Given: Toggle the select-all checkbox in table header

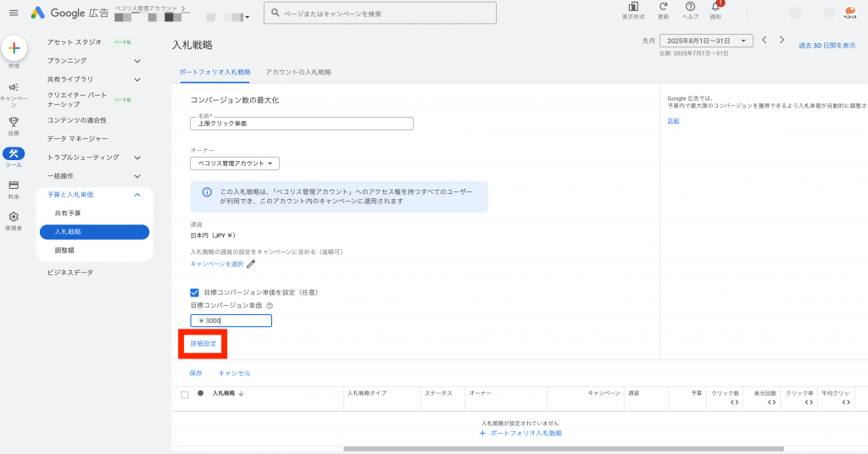Looking at the screenshot, I should pyautogui.click(x=185, y=394).
